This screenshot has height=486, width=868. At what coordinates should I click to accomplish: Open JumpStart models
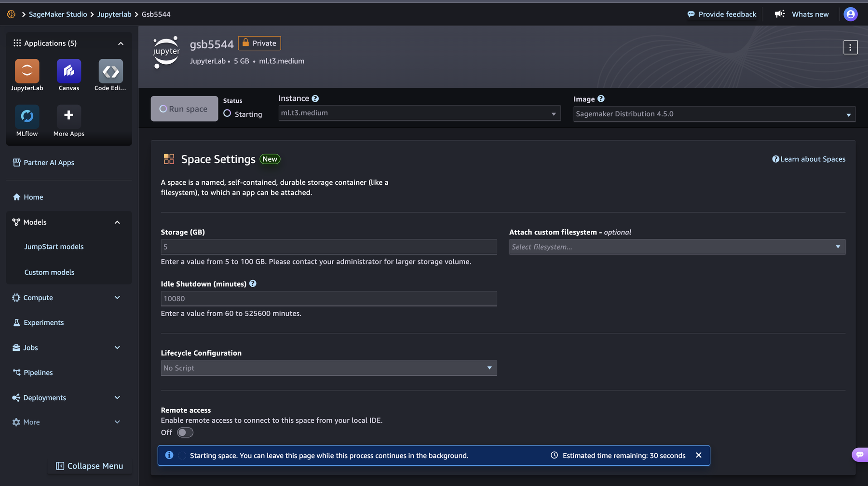pos(54,247)
